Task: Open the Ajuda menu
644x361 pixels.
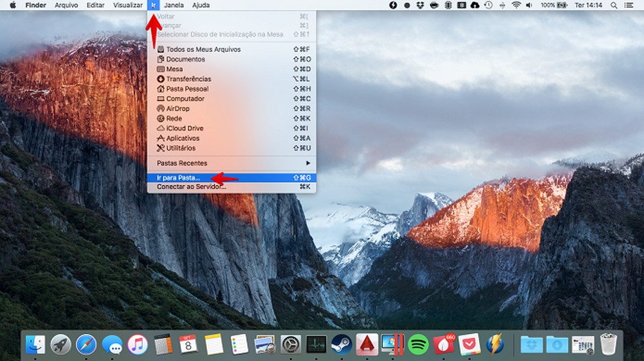Action: 201,5
